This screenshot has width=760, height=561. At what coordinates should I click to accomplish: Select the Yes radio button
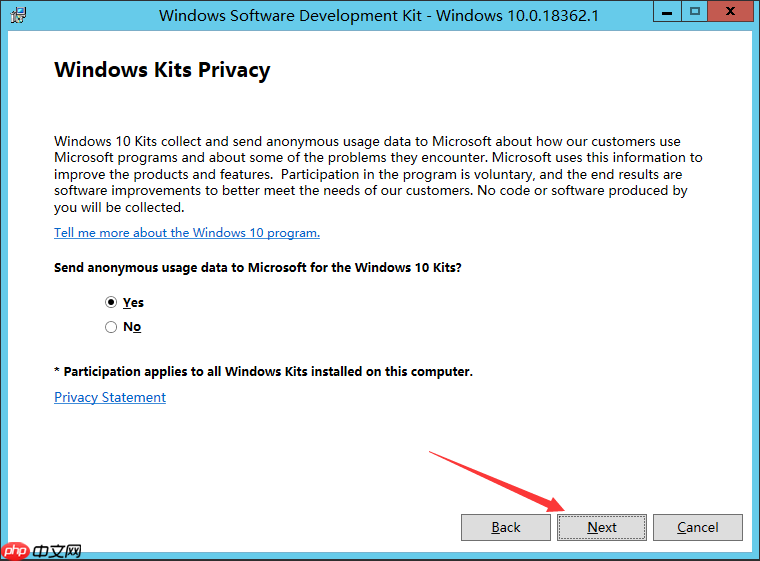(111, 303)
